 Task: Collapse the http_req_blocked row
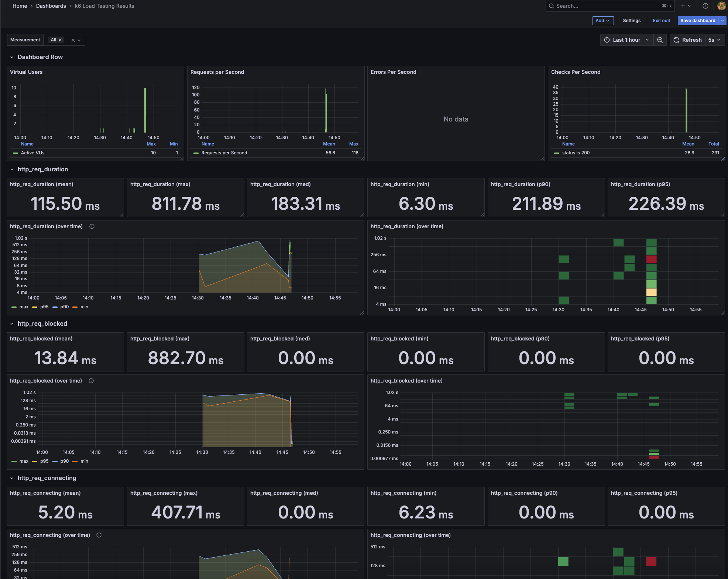tap(12, 324)
